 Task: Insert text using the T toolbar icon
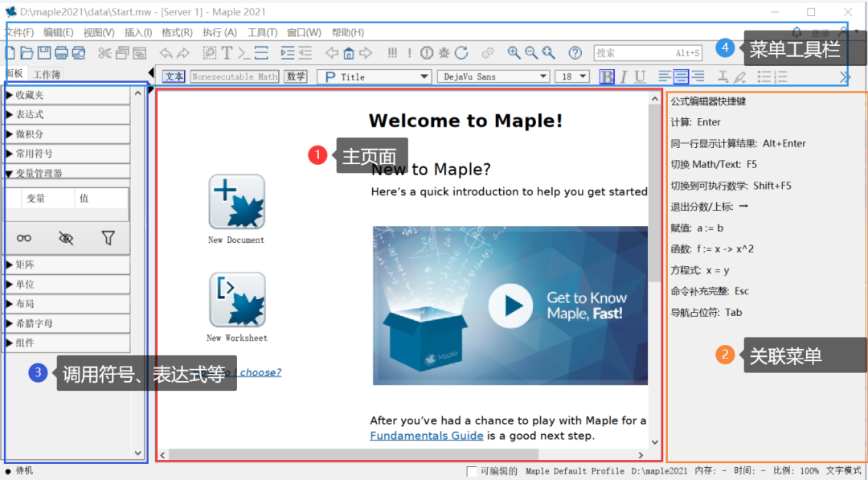tap(227, 53)
